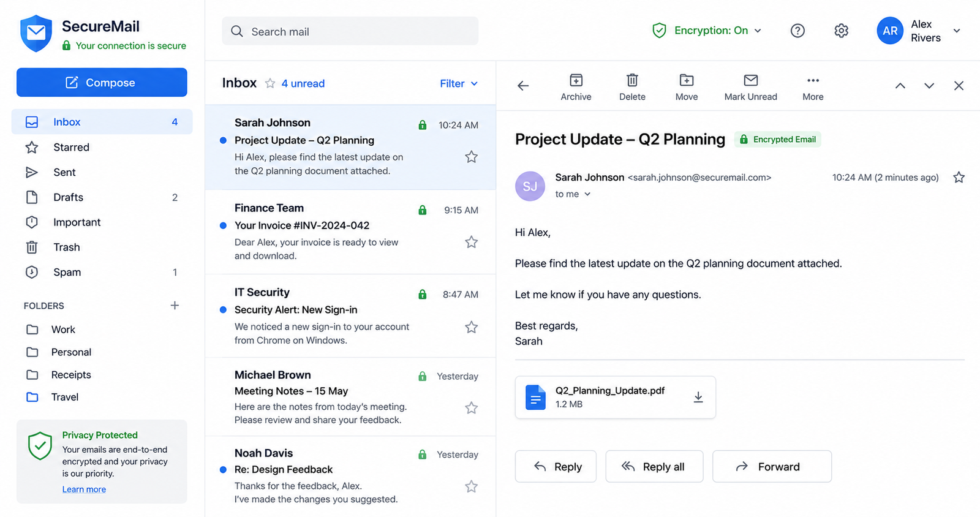
Task: Star the Finance Team invoice email
Action: pos(471,243)
